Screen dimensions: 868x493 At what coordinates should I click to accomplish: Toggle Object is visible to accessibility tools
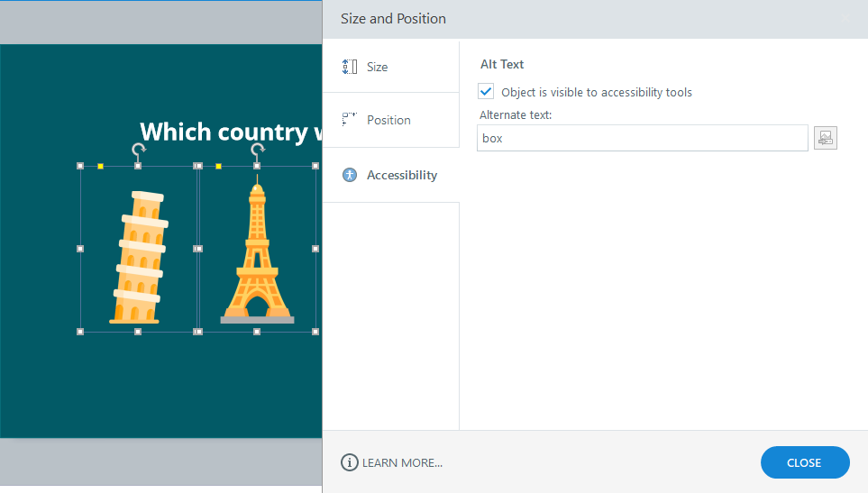[487, 92]
